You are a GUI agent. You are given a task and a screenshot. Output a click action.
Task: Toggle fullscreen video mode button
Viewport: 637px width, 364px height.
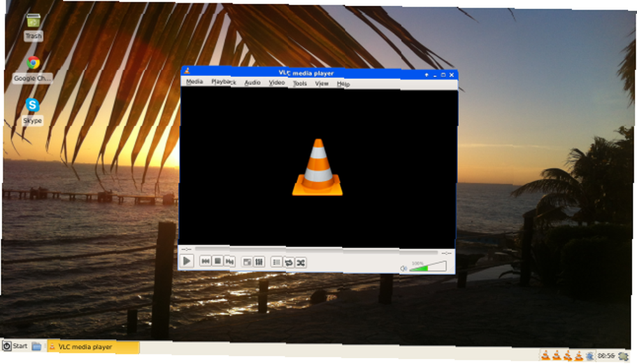pyautogui.click(x=247, y=262)
